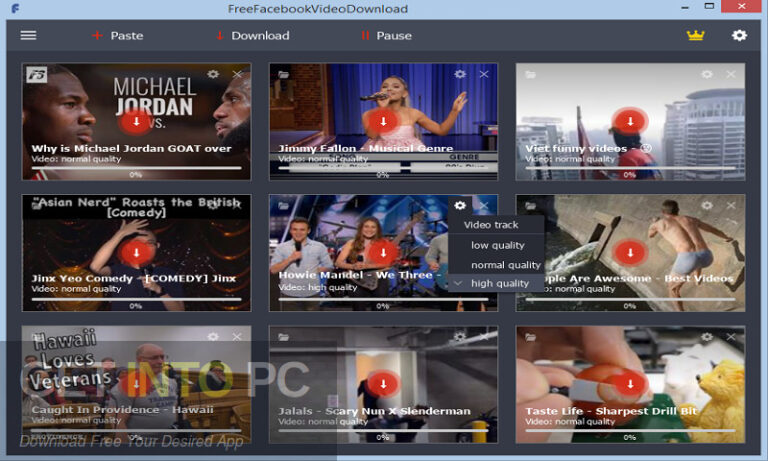Click 'Video: high quality' label on Howie Mandel
768x461 pixels.
[317, 288]
